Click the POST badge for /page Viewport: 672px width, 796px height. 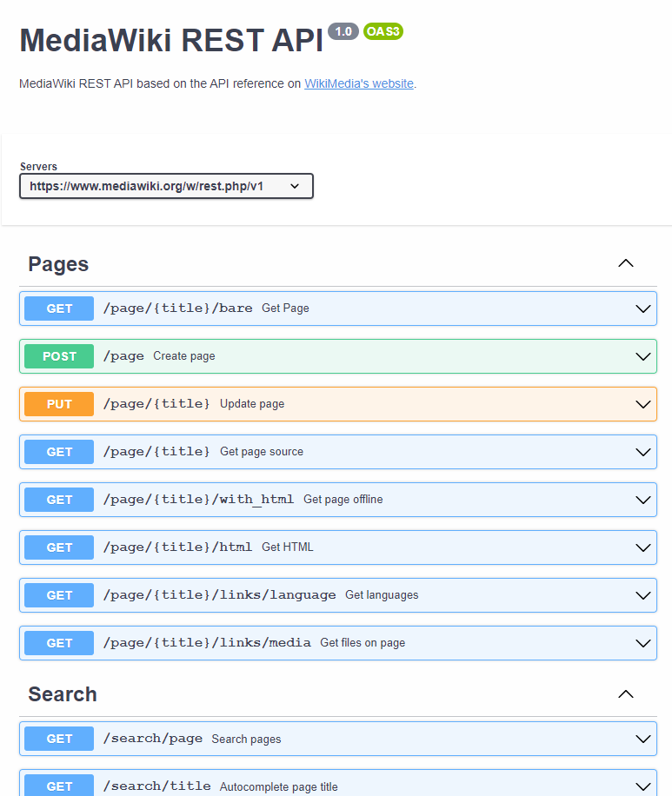pos(59,356)
